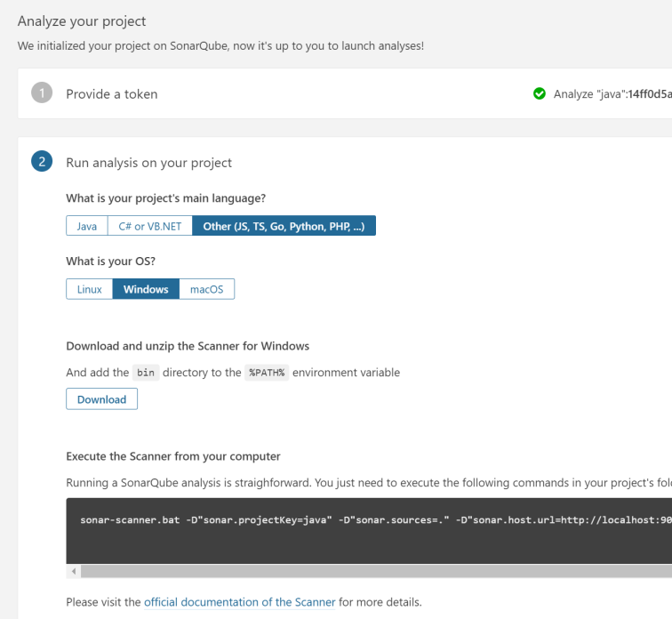Click the code block's left scroll arrow
This screenshot has height=619, width=672.
(x=73, y=571)
